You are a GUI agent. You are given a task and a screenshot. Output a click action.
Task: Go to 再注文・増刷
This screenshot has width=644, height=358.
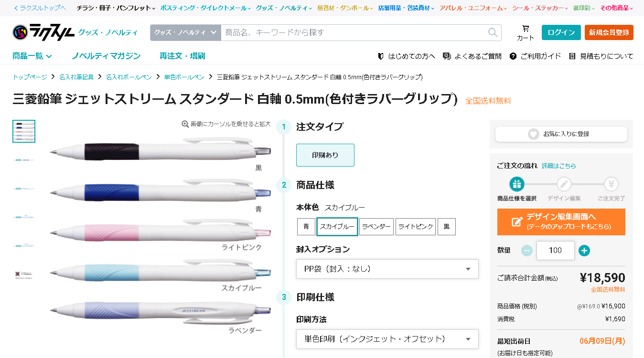pos(182,56)
